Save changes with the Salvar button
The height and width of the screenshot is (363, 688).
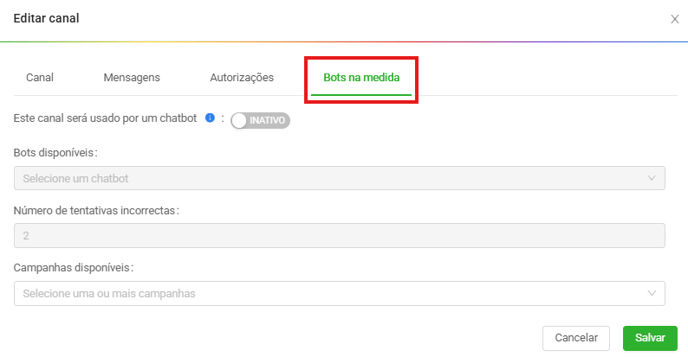tap(650, 338)
